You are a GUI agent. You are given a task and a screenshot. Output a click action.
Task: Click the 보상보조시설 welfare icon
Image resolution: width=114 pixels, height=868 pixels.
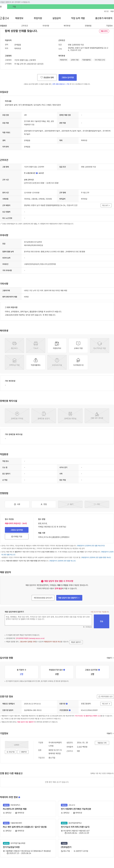(x=57, y=362)
